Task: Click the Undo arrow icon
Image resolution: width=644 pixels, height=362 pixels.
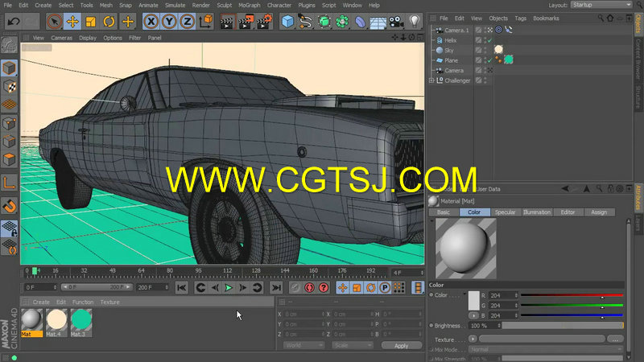Action: 13,22
